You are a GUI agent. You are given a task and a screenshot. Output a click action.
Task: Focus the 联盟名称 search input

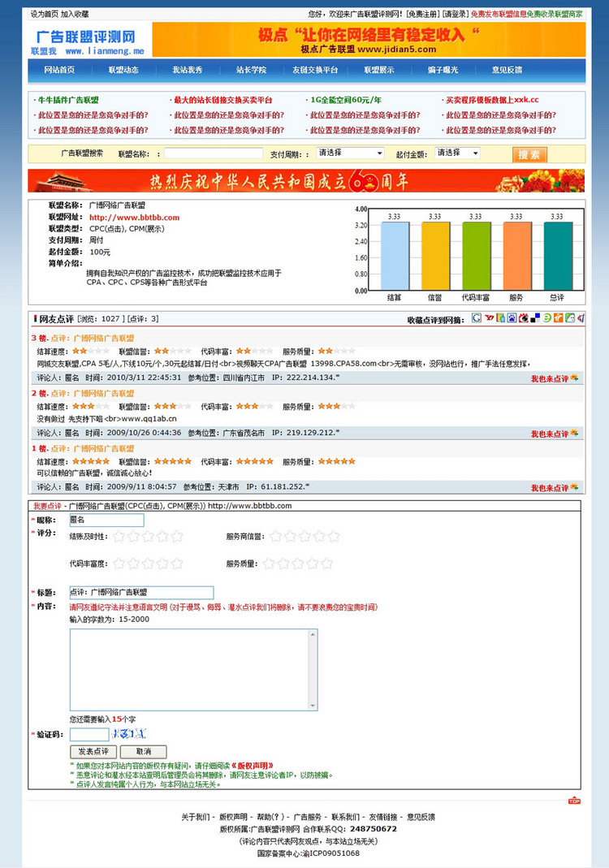point(213,153)
